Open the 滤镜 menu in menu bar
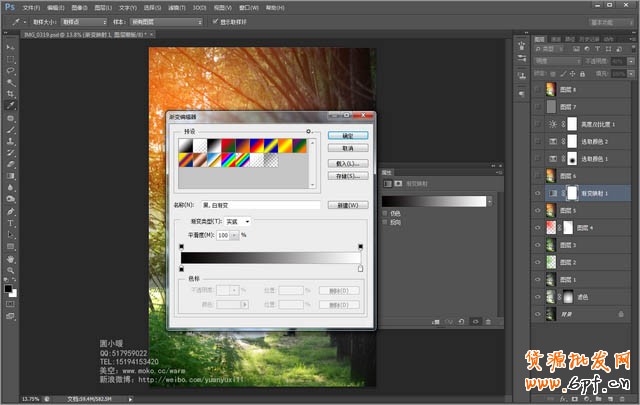640x405 pixels. click(x=173, y=6)
